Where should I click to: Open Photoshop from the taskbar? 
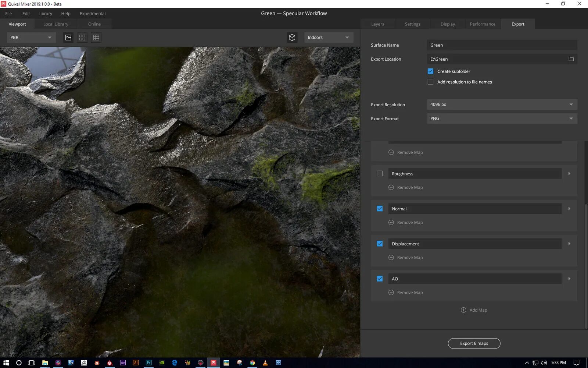[148, 362]
